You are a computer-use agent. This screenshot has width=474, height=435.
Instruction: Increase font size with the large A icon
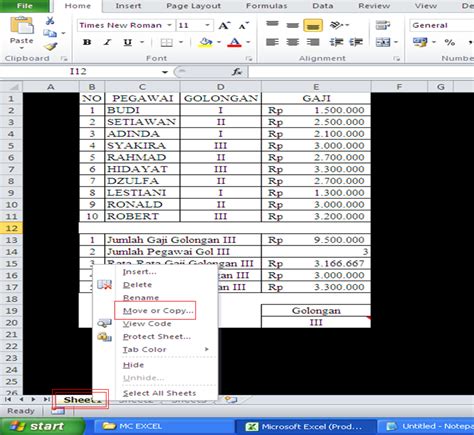click(x=224, y=25)
